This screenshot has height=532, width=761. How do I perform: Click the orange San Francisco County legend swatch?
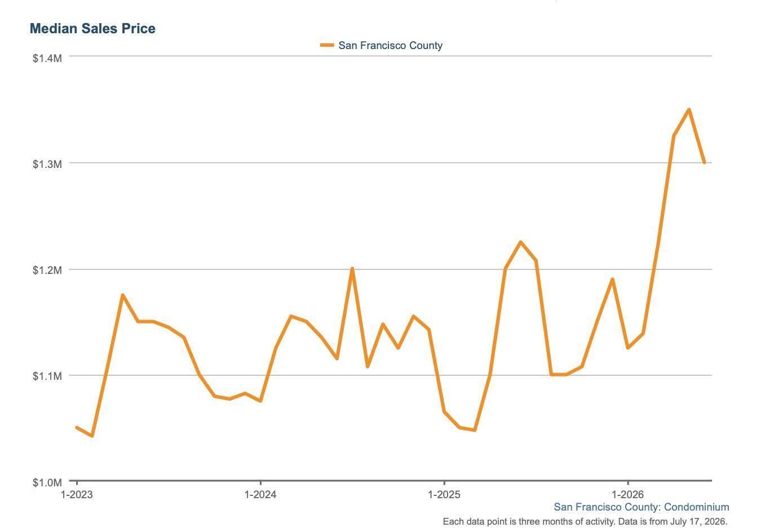327,45
